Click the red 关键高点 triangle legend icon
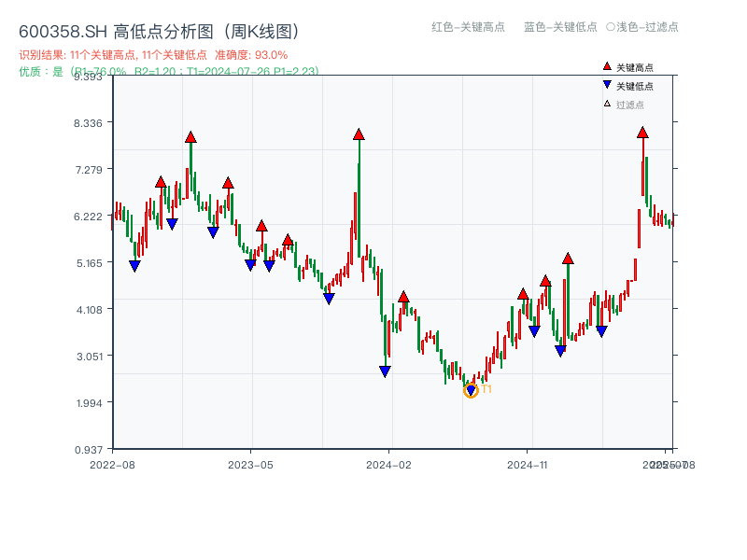 605,67
